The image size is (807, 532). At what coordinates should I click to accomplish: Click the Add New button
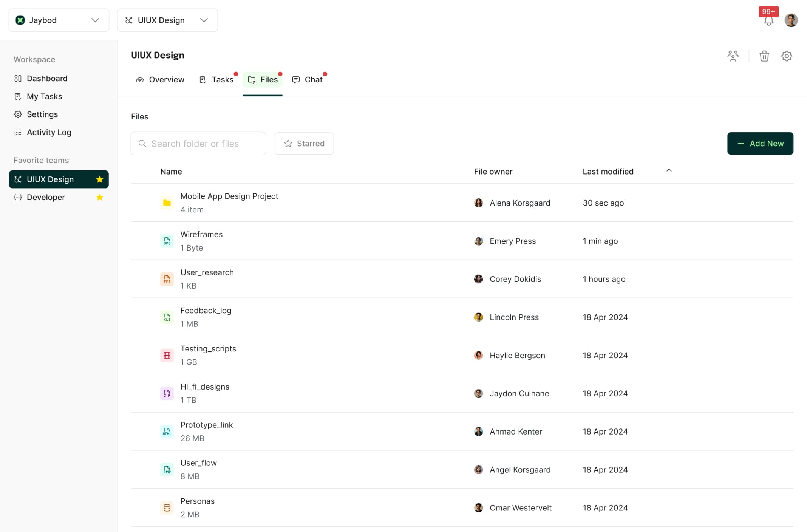(760, 144)
